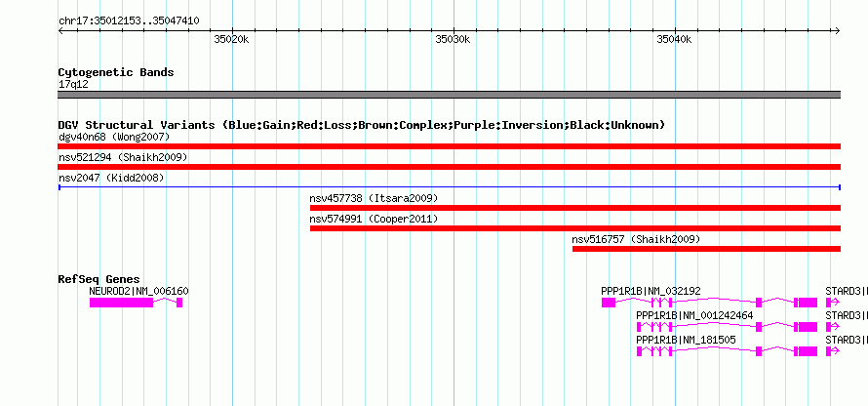
Task: Open the RefSeq Genes track heading
Action: click(99, 279)
